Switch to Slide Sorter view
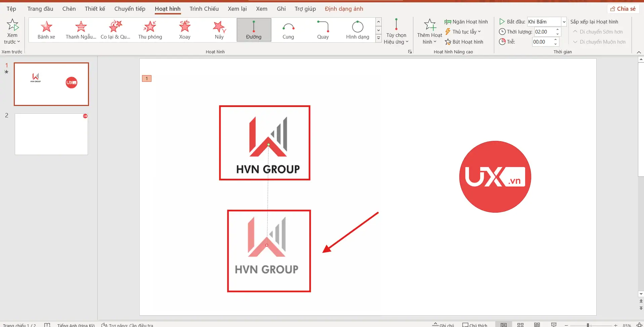Viewport: 644px width, 327px height. click(x=520, y=325)
